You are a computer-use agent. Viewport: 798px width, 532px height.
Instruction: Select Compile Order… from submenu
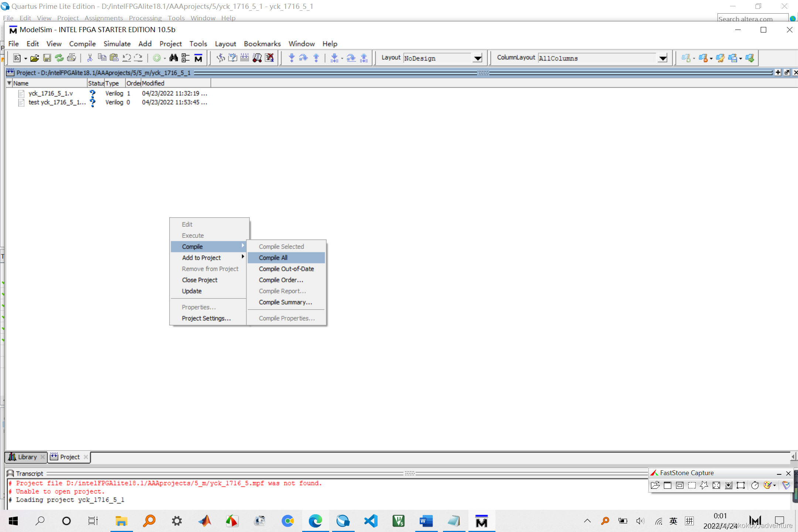286,280
